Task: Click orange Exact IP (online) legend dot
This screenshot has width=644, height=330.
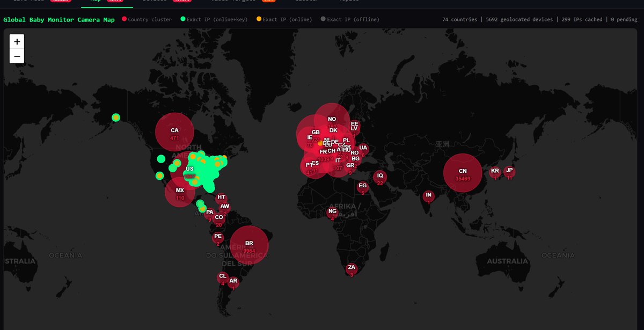Action: tap(259, 19)
